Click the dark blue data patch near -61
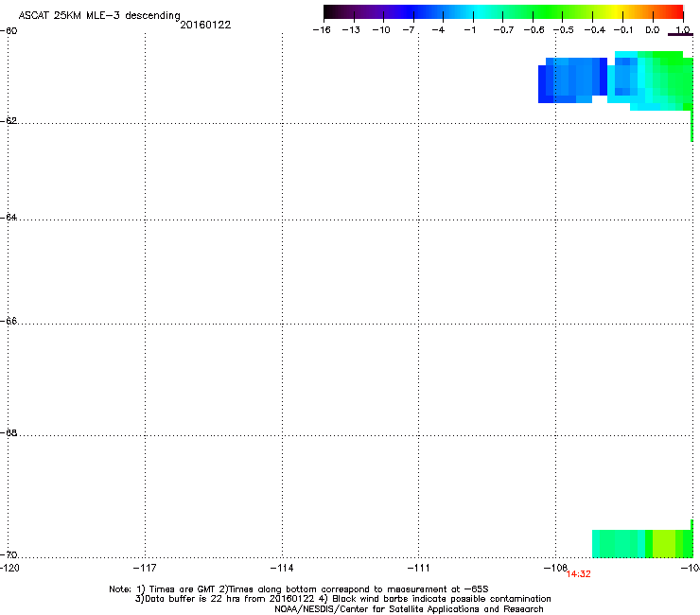 (x=572, y=80)
